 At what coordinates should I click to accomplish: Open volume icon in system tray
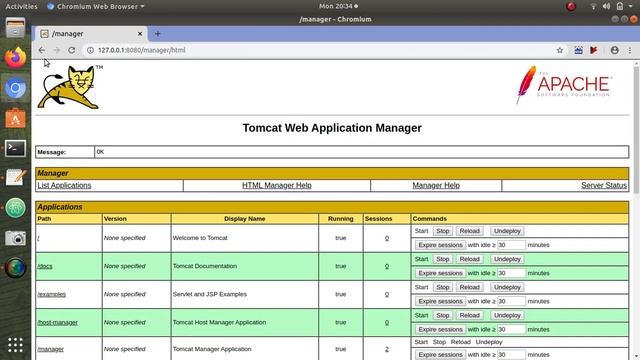click(x=607, y=6)
